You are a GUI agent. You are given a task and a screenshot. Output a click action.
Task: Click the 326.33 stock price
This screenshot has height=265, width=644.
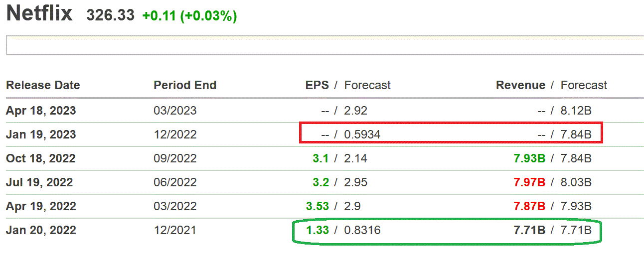click(x=110, y=15)
